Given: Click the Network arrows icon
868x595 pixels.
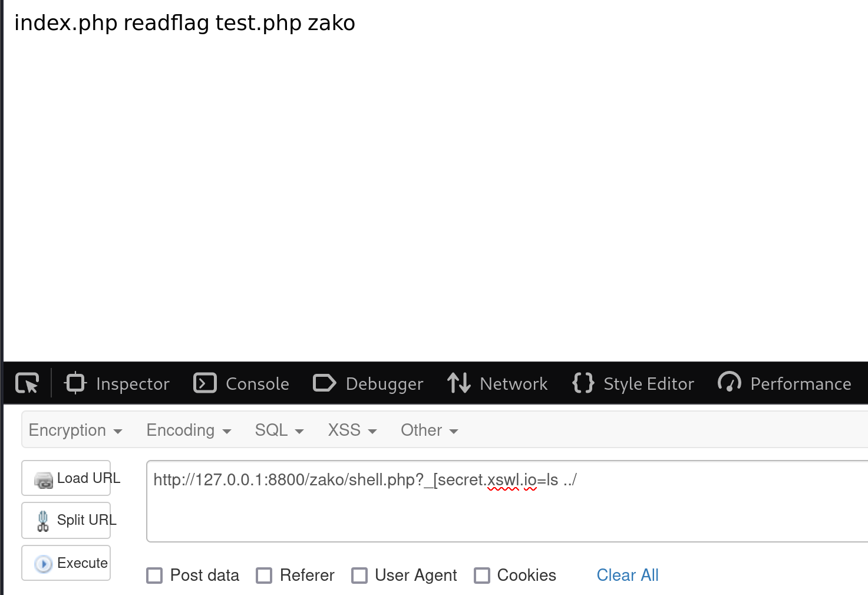Looking at the screenshot, I should (x=458, y=383).
